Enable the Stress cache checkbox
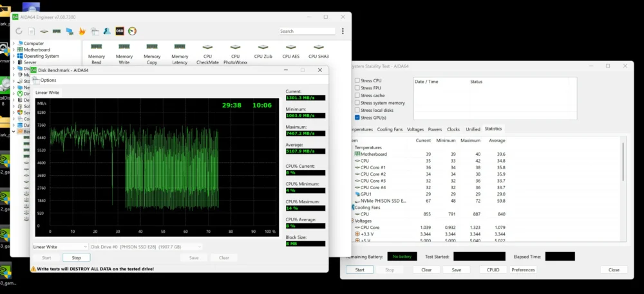 point(357,96)
